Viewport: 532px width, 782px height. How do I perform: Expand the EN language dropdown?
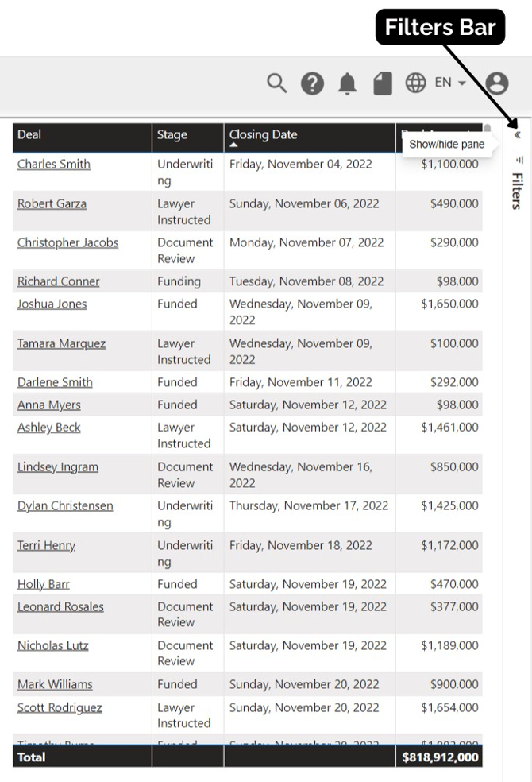(x=450, y=83)
